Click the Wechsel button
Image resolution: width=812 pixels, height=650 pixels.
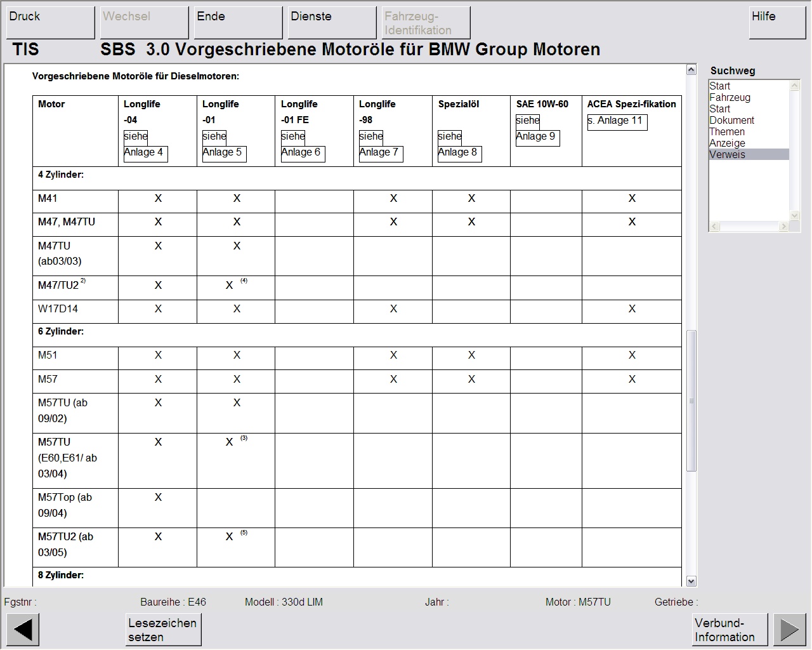click(145, 23)
